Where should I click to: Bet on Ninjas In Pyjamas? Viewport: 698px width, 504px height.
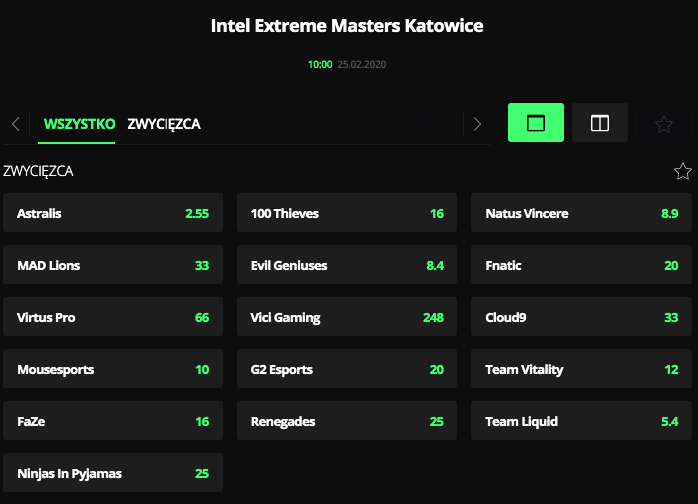pyautogui.click(x=113, y=473)
